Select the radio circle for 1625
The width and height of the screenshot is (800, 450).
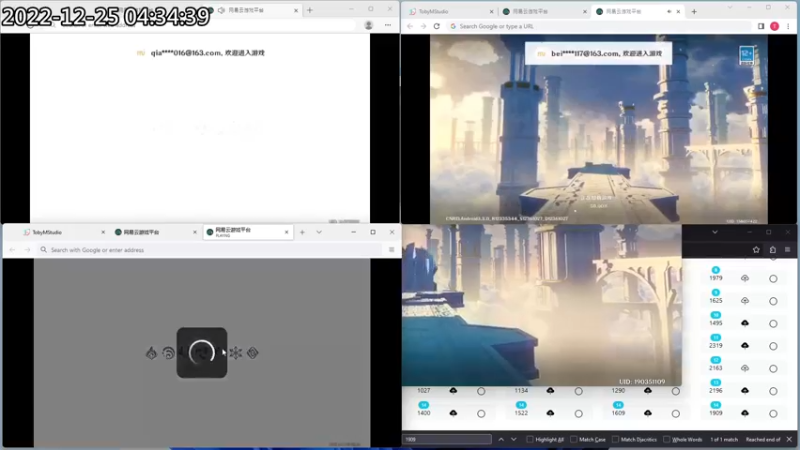(773, 301)
